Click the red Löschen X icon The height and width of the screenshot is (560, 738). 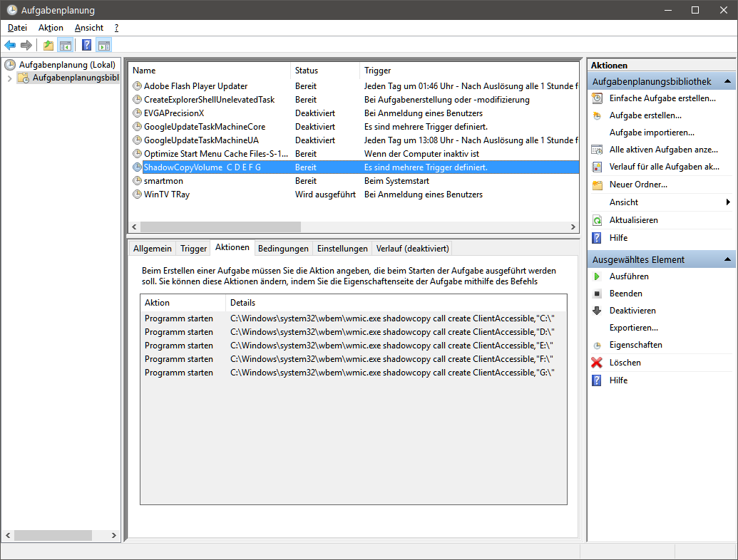597,363
